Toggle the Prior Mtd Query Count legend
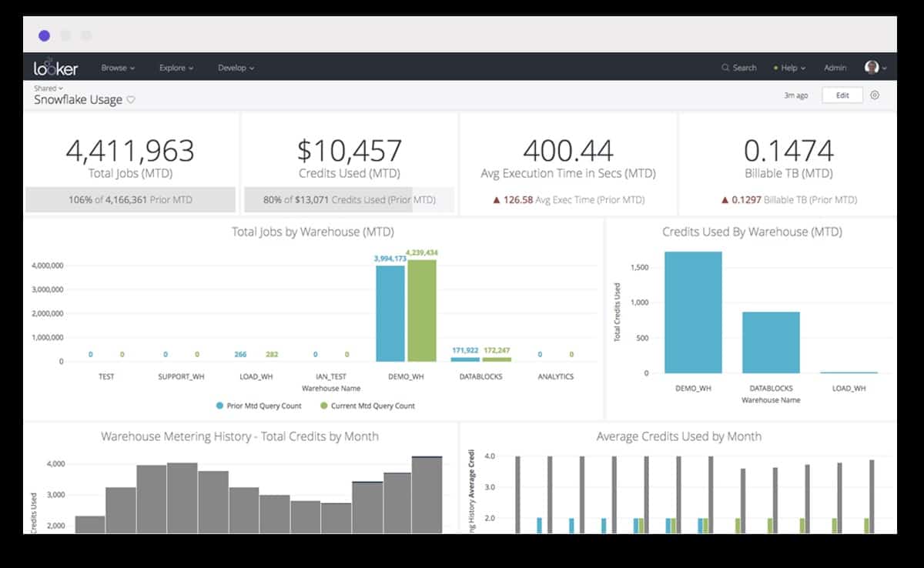This screenshot has width=924, height=568. click(259, 406)
